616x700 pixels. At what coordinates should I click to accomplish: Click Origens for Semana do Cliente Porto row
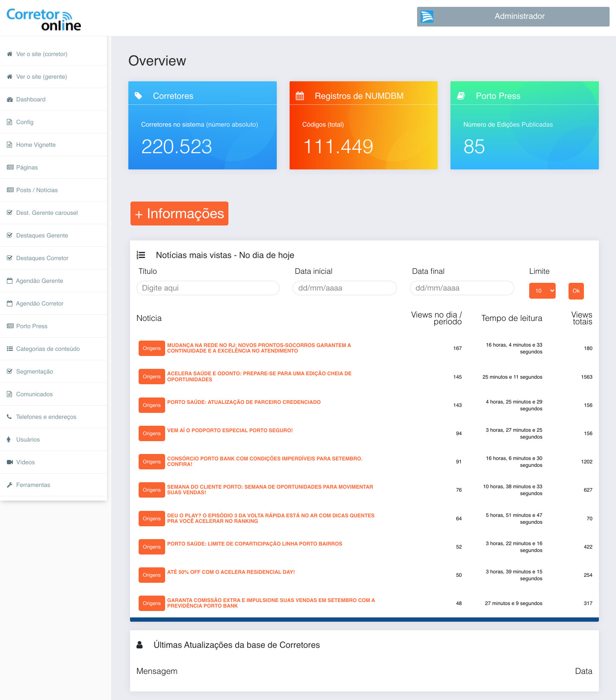coord(152,490)
